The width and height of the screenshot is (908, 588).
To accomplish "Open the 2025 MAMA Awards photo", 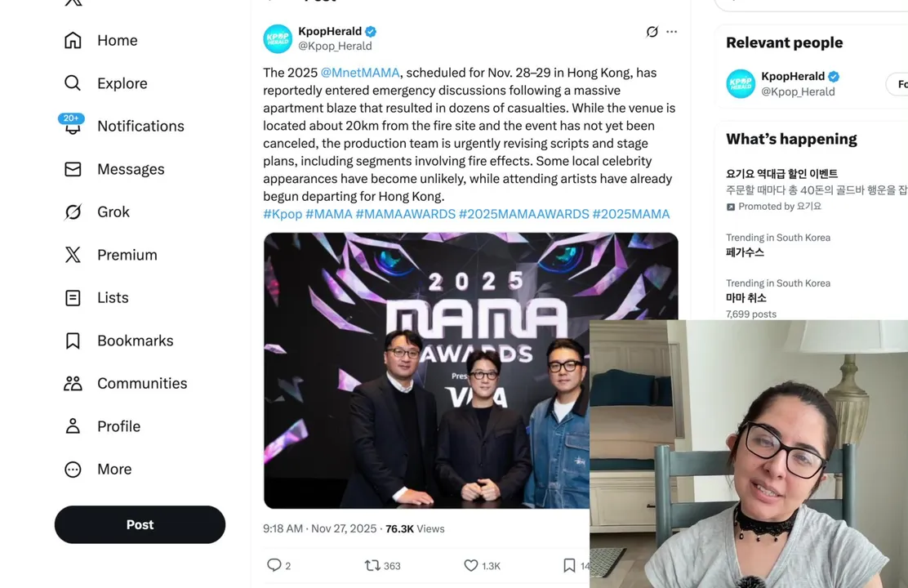I will pos(425,367).
